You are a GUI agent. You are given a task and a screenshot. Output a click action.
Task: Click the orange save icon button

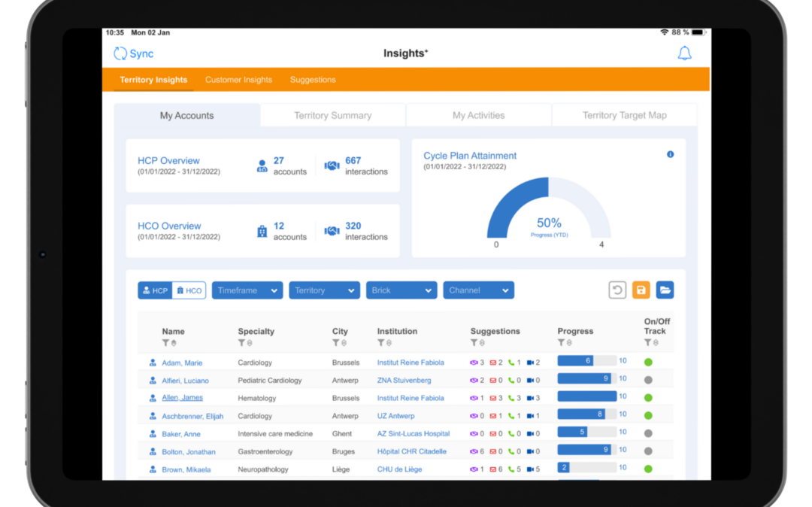click(x=641, y=290)
